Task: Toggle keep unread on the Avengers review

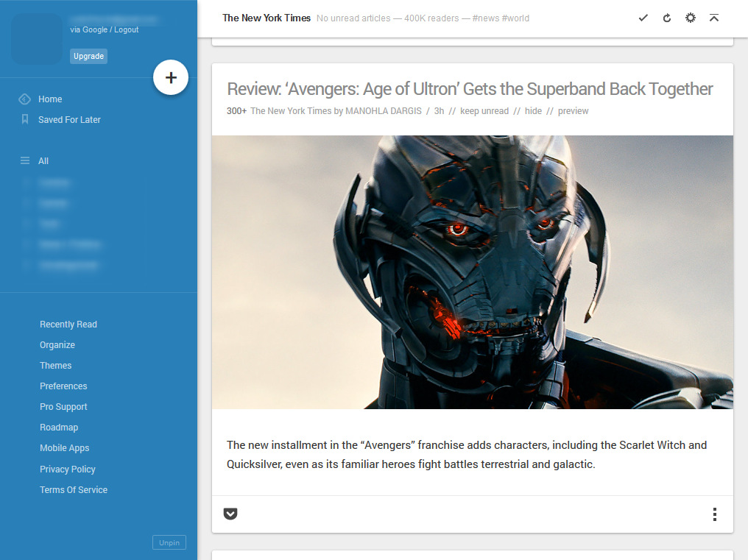Action: [x=484, y=110]
